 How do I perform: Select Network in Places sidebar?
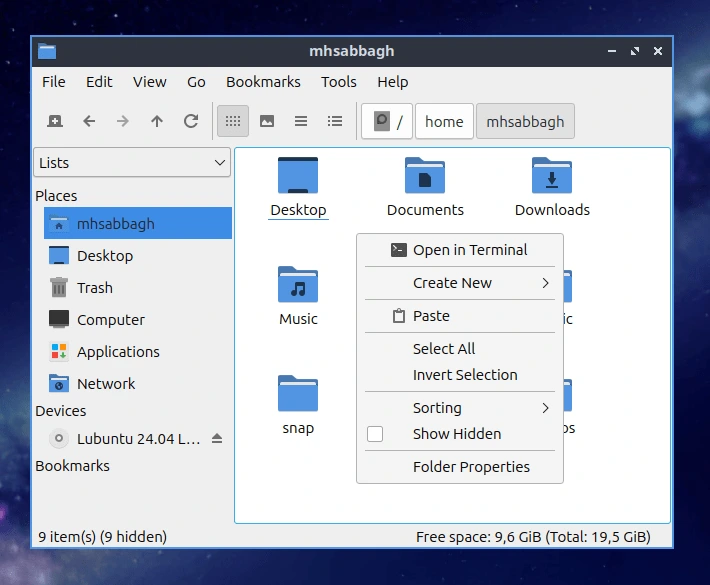138,384
